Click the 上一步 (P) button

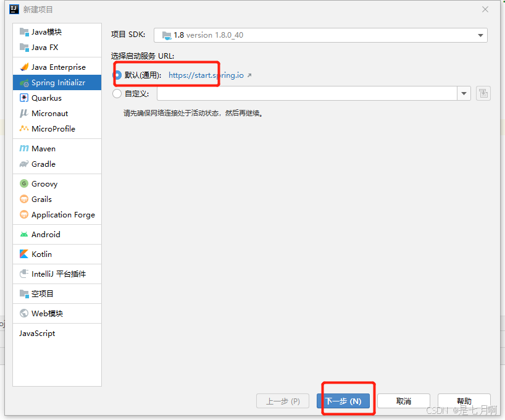[283, 401]
